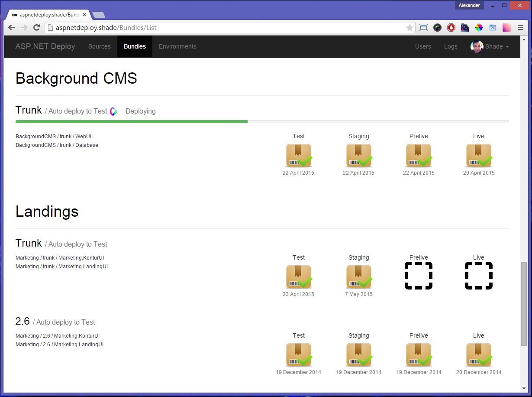Go back with the browser back arrow
The image size is (532, 397).
tap(12, 28)
